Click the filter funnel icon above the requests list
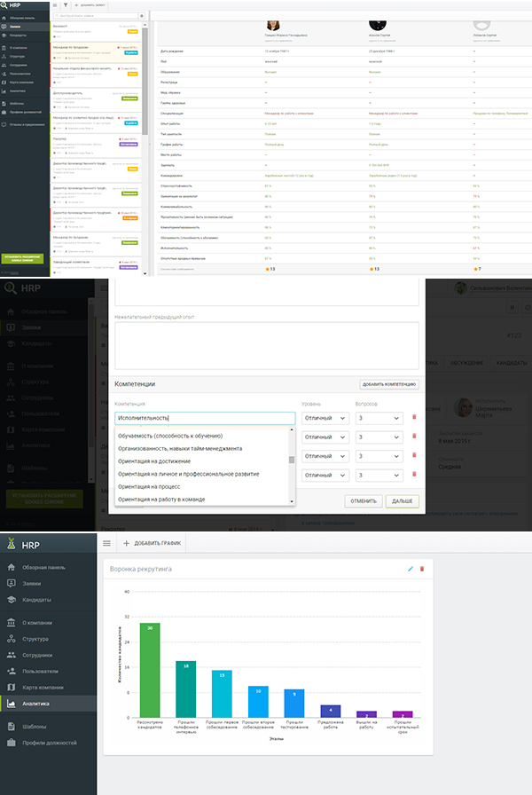The width and height of the screenshot is (532, 795). coord(66,4)
